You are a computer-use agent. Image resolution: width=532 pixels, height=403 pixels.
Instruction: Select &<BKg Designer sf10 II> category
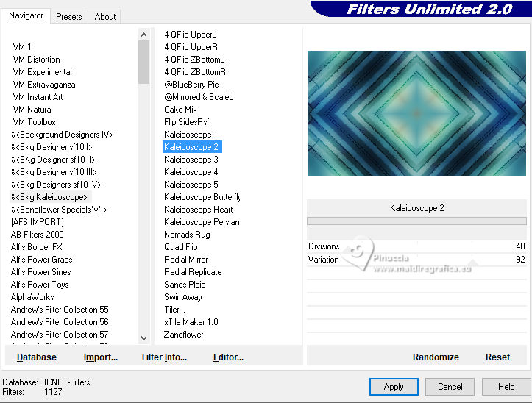pos(53,160)
